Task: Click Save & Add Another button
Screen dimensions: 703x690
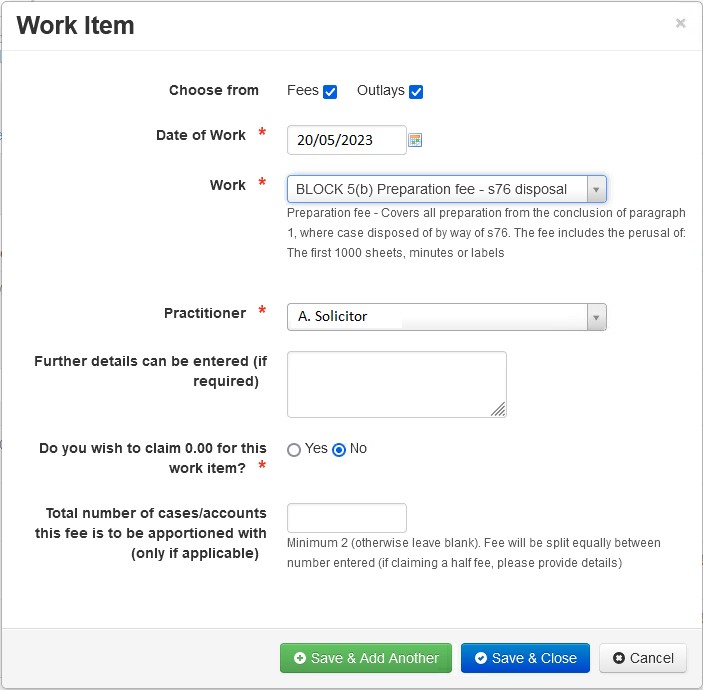Action: pyautogui.click(x=366, y=658)
